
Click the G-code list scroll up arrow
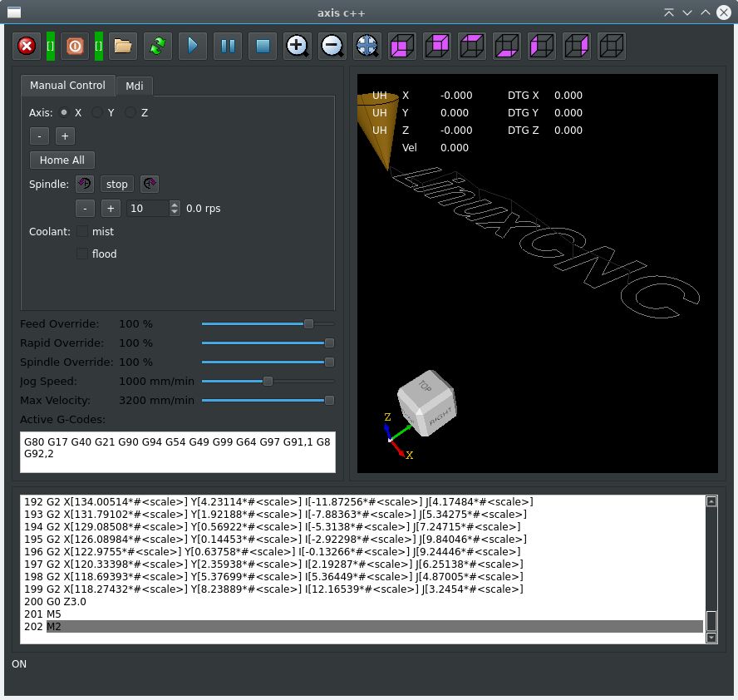tap(711, 502)
